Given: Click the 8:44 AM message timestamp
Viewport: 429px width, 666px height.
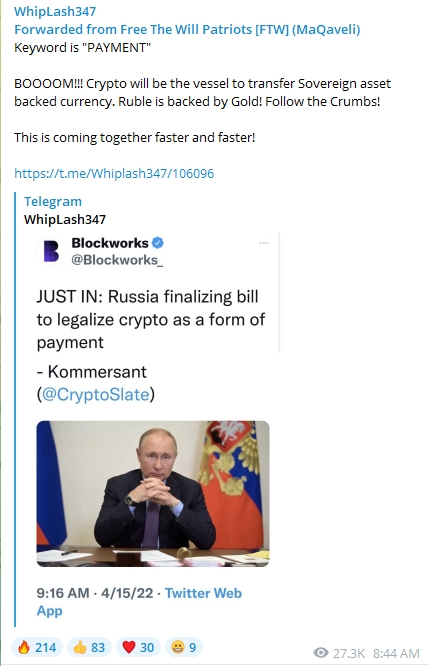Looking at the screenshot, I should tap(396, 653).
